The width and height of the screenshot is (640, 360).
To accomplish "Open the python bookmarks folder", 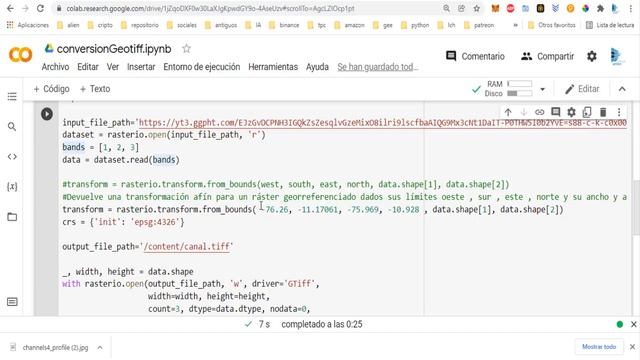I will [x=415, y=25].
